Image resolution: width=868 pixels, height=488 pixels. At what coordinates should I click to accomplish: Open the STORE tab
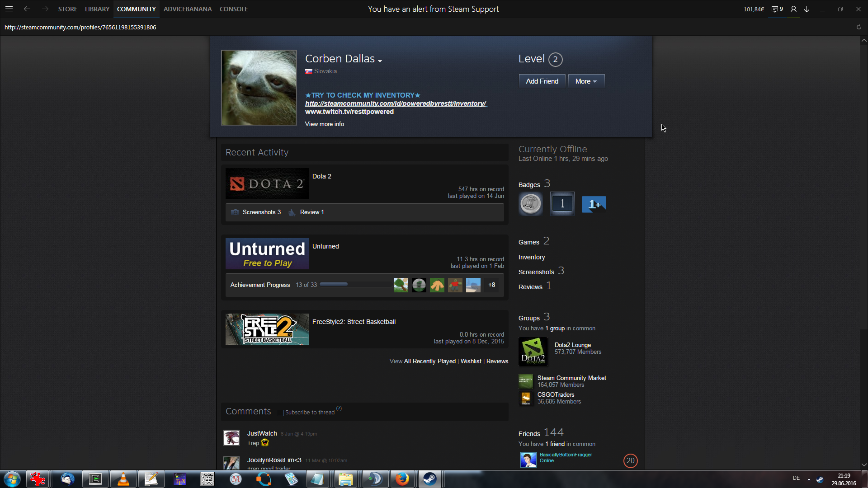67,9
